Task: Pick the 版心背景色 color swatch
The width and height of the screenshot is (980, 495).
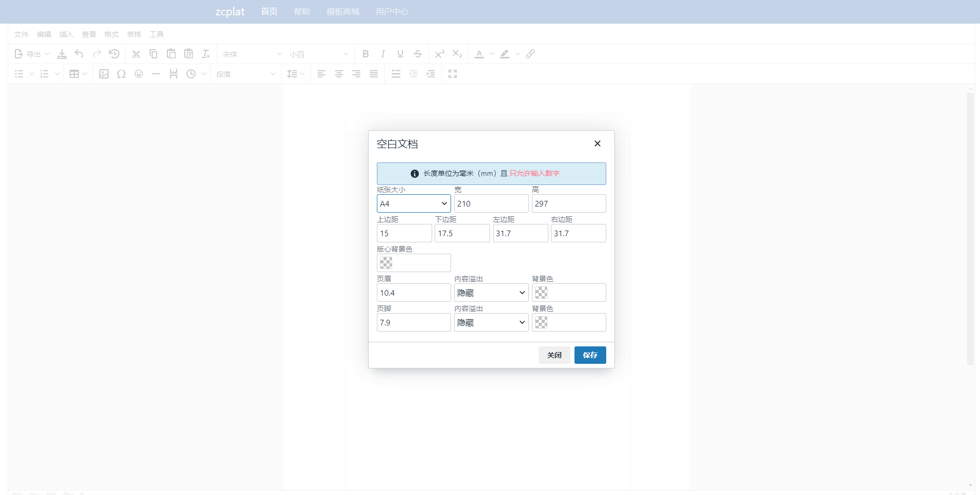Action: [x=386, y=263]
